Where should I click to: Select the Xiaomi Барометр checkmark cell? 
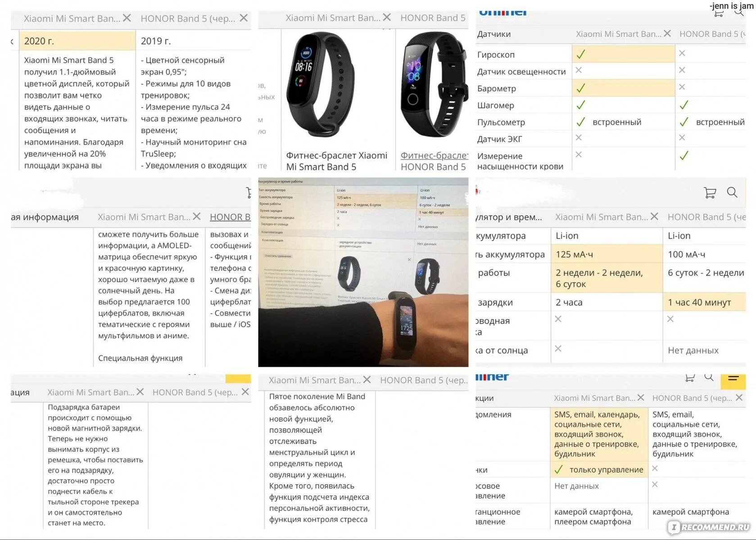click(623, 88)
